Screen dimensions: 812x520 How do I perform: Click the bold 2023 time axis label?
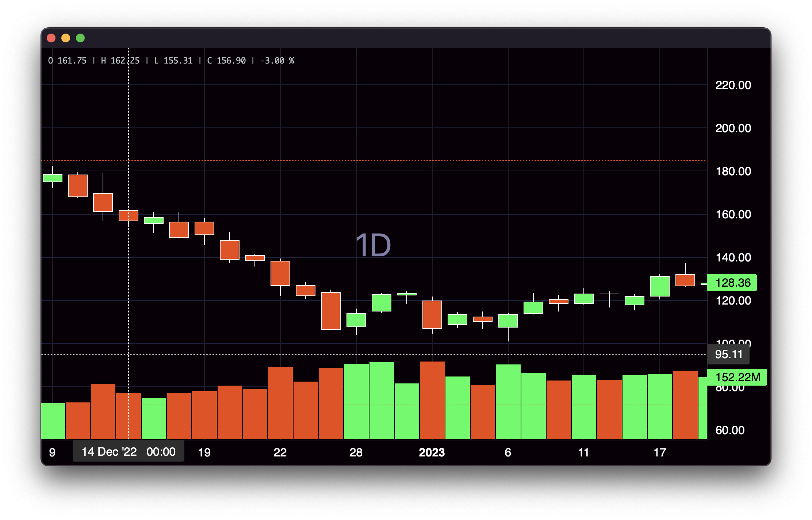[432, 452]
